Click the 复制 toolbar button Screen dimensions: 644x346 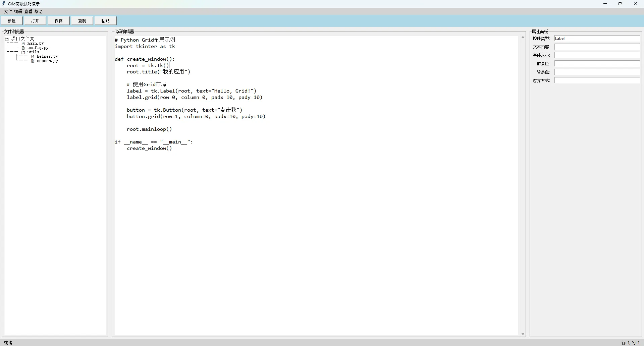coord(82,21)
